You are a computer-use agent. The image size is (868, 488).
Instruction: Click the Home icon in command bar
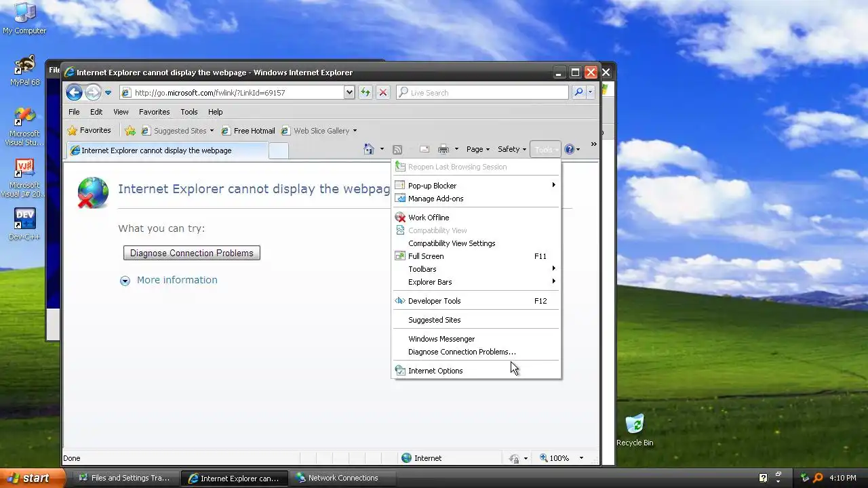369,149
